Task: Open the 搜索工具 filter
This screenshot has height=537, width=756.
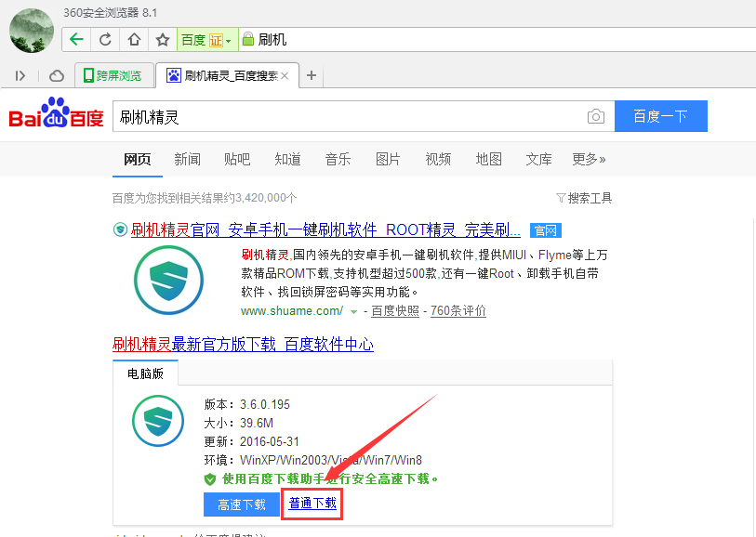Action: point(584,198)
